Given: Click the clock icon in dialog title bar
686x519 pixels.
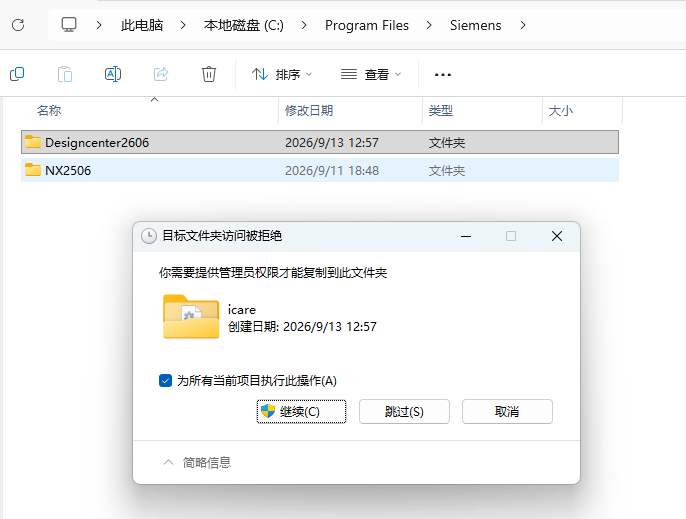Looking at the screenshot, I should [149, 236].
